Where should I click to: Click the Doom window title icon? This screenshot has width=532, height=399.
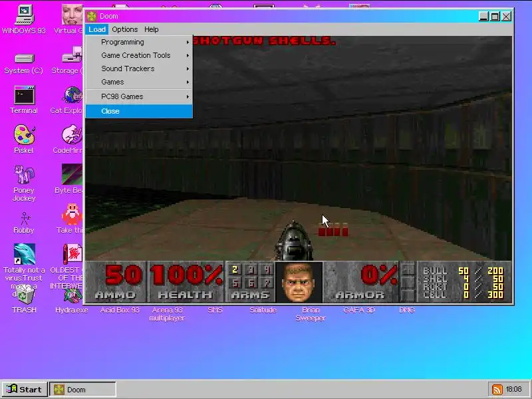(x=91, y=16)
